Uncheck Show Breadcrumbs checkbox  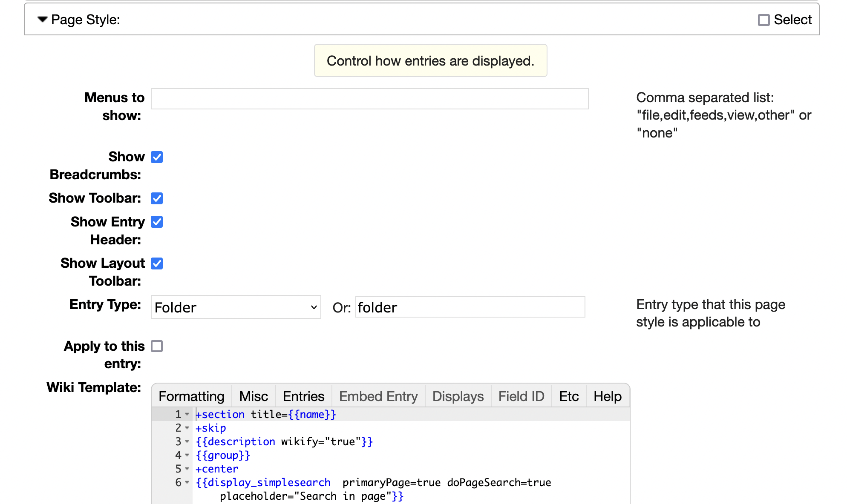(157, 157)
